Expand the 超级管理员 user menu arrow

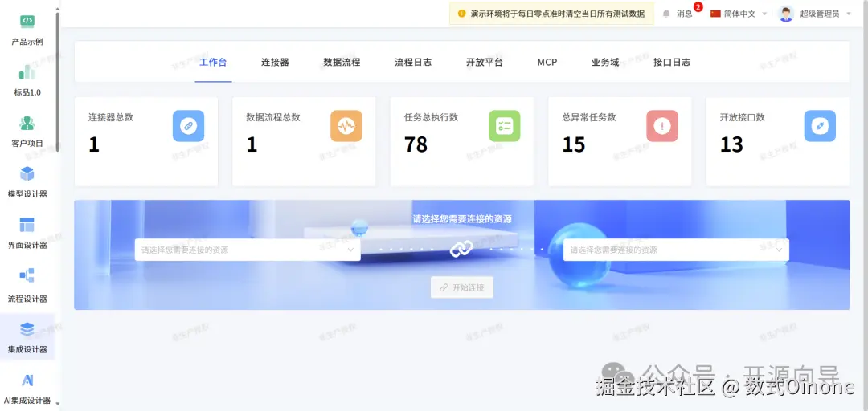849,14
